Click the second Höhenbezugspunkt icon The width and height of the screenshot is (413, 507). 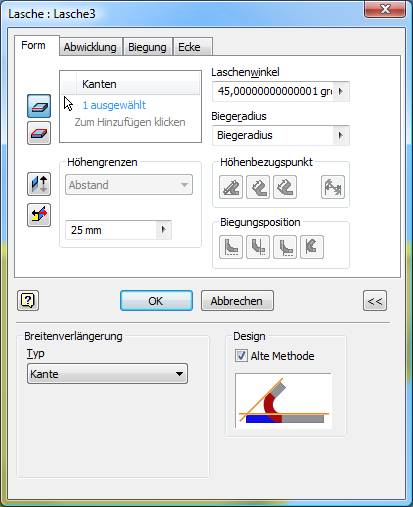[x=258, y=187]
